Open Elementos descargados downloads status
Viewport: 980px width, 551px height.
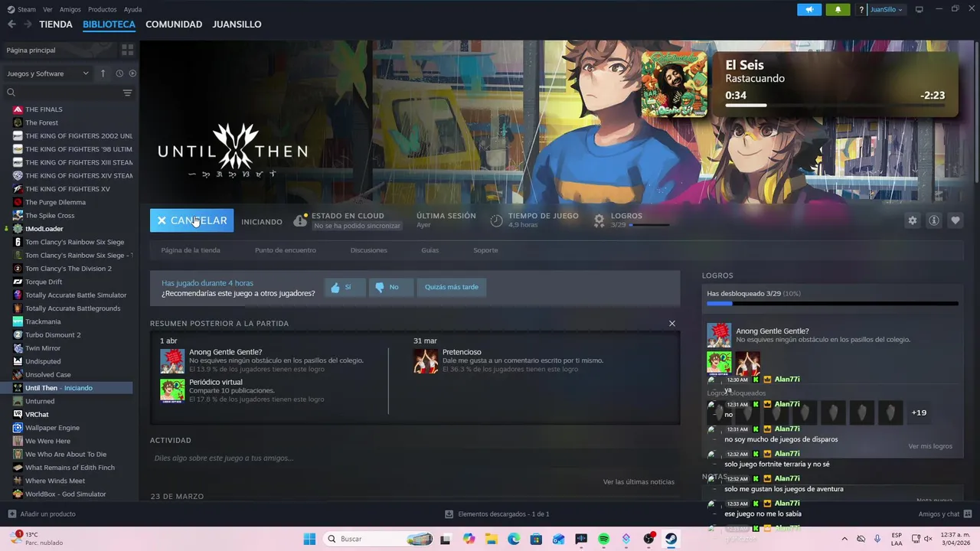point(497,514)
